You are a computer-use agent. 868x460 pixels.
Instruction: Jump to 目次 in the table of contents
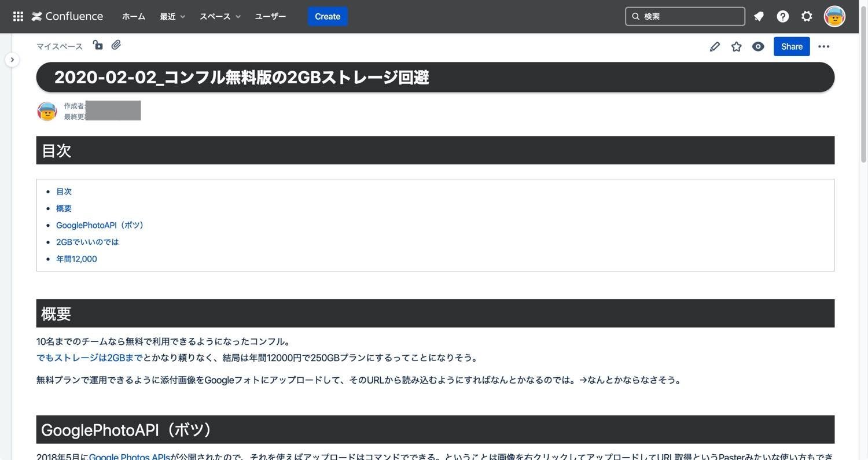(x=64, y=192)
